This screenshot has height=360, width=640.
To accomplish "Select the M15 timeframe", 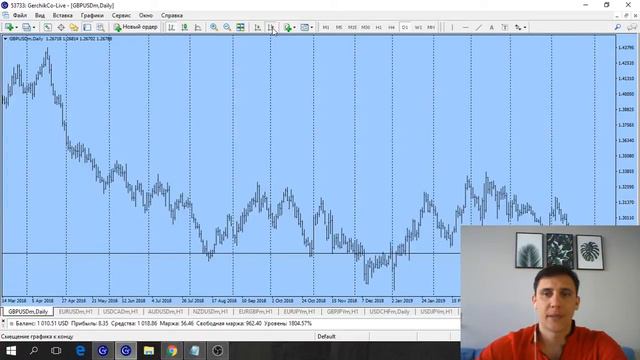I will pyautogui.click(x=352, y=27).
